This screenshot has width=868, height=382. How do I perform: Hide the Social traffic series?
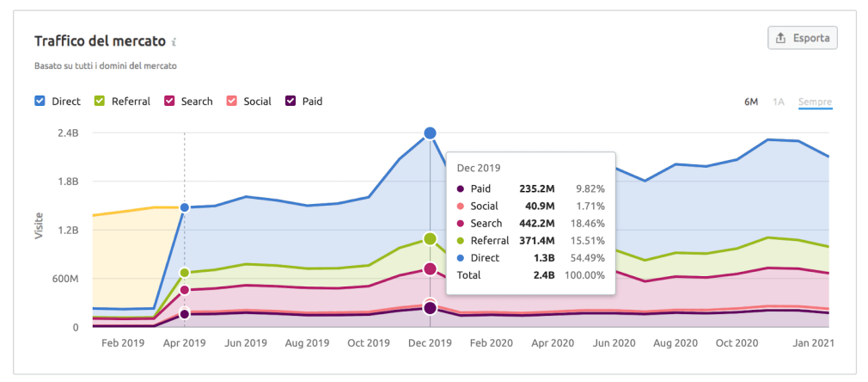pyautogui.click(x=232, y=102)
